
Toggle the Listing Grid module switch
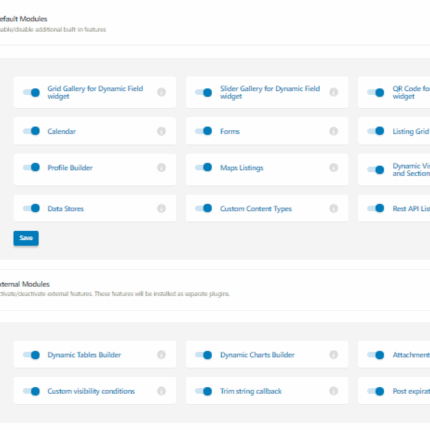(x=376, y=131)
